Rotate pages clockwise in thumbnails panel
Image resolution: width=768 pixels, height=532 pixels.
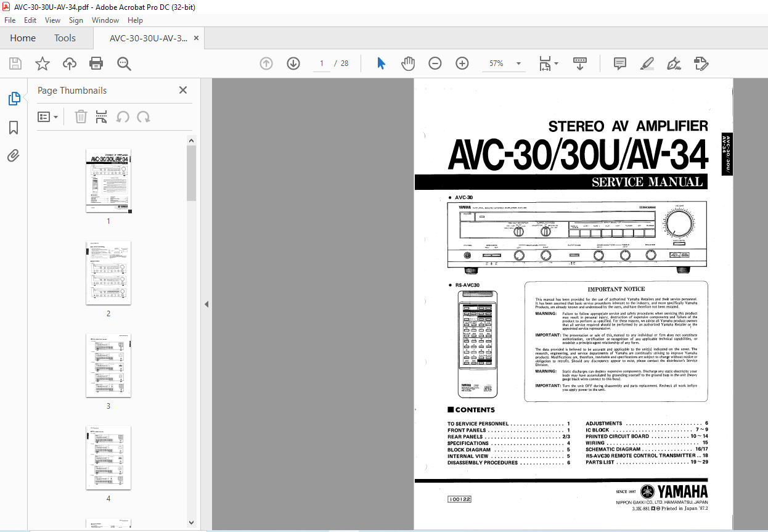[x=144, y=117]
